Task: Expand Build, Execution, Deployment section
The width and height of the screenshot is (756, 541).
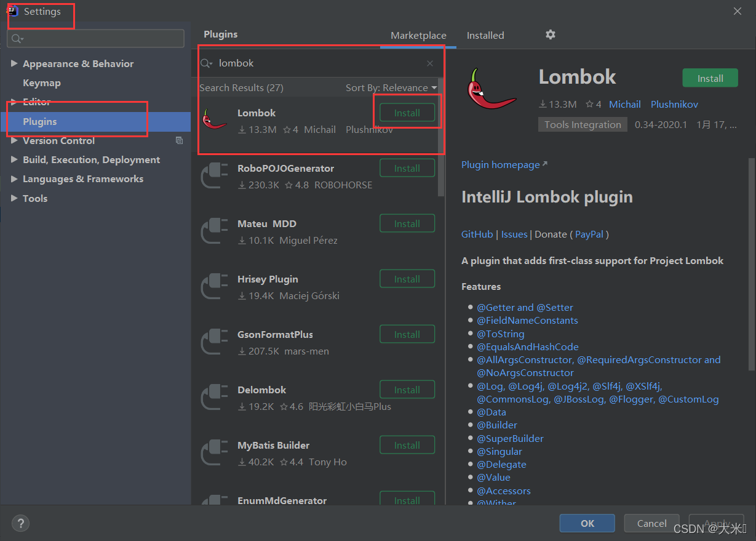Action: (x=14, y=160)
